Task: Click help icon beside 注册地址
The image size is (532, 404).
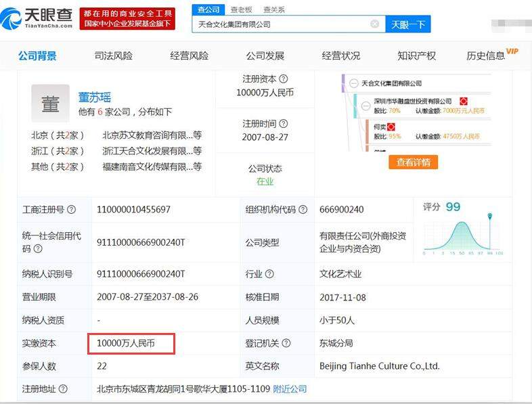Action: click(x=63, y=388)
